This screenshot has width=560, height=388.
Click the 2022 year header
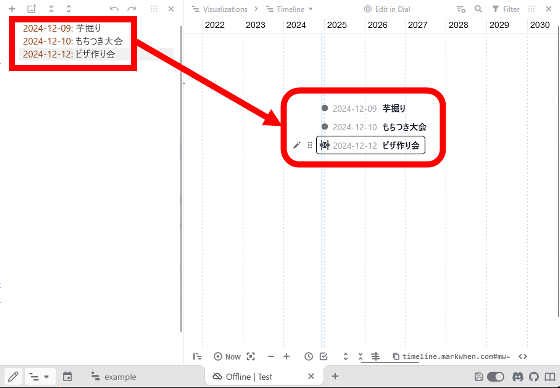click(215, 25)
